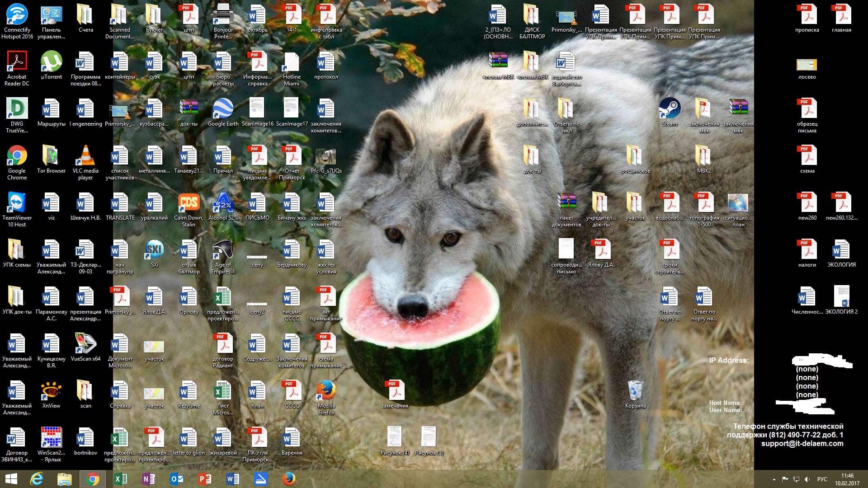Click the clock showing 11:46
This screenshot has width=868, height=488.
[847, 479]
